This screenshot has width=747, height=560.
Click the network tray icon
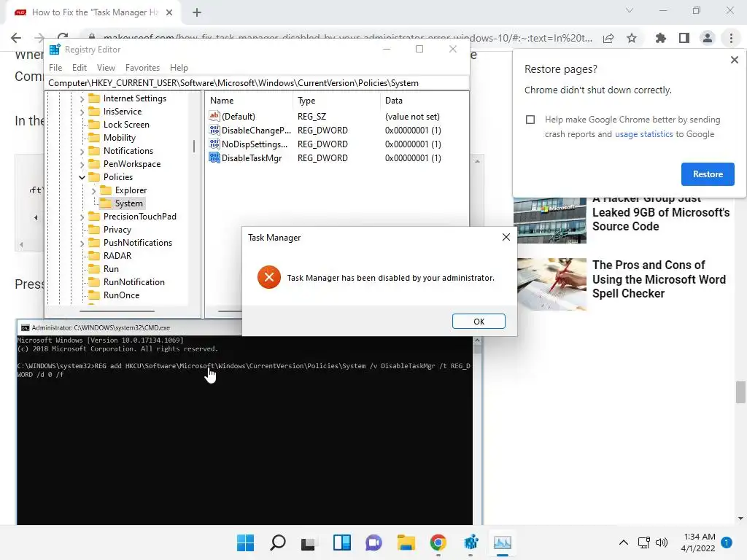tap(643, 542)
